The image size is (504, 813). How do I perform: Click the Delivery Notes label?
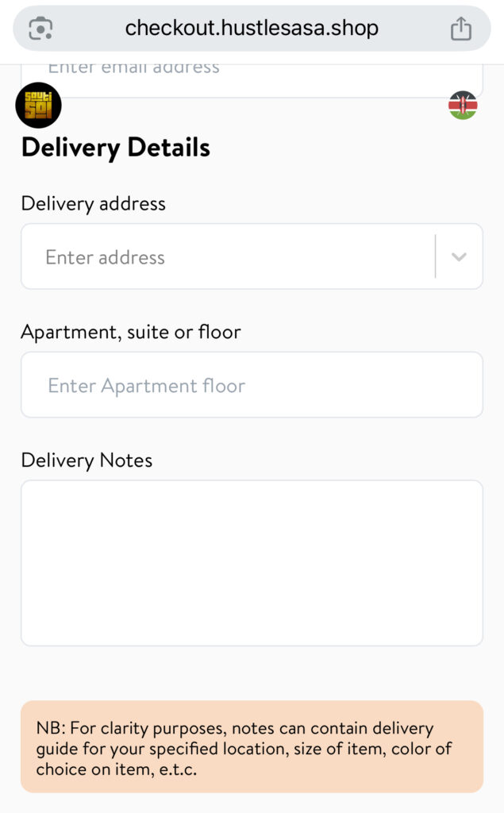coord(87,460)
